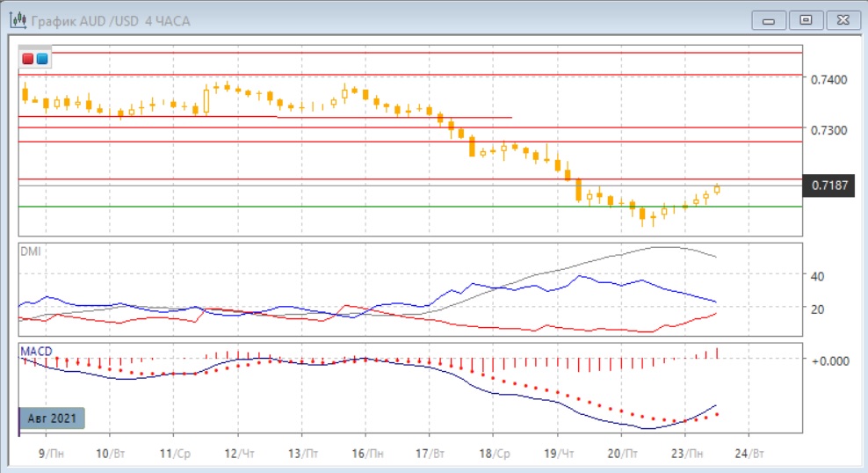This screenshot has height=473, width=868.
Task: Click the DMI scale value 40
Action: pos(816,276)
